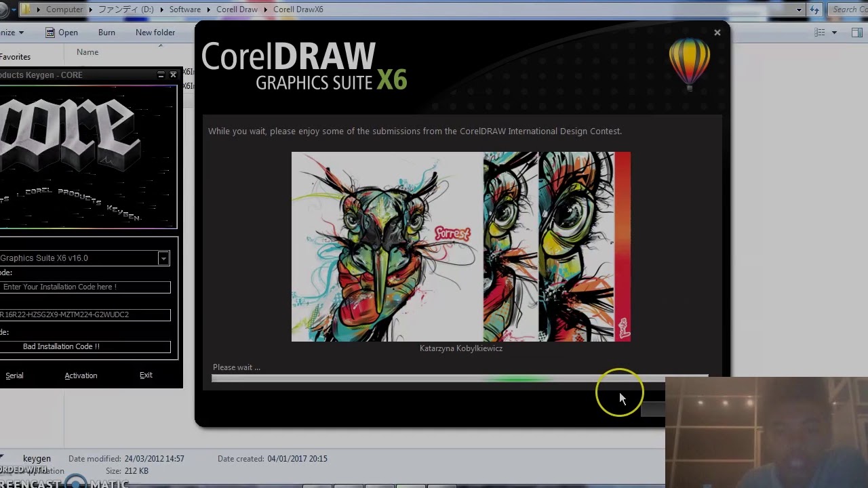This screenshot has height=488, width=868.
Task: Select the 'Corell DrawX6' breadcrumb
Action: tap(298, 9)
